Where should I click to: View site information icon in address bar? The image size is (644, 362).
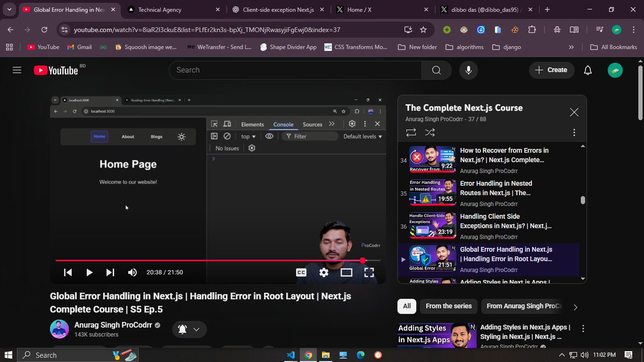[x=64, y=30]
